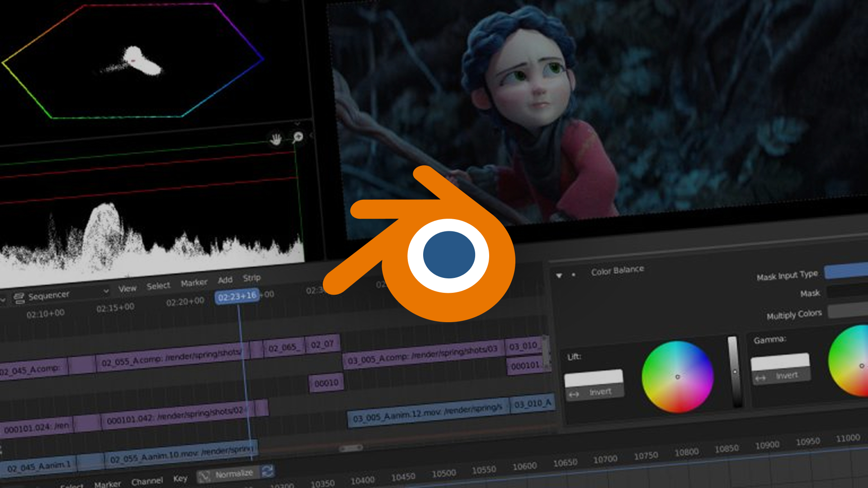Open the Marker menu beside Add

[194, 283]
